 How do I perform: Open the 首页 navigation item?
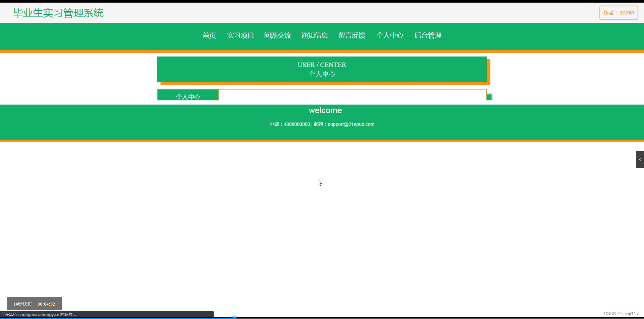(x=209, y=35)
